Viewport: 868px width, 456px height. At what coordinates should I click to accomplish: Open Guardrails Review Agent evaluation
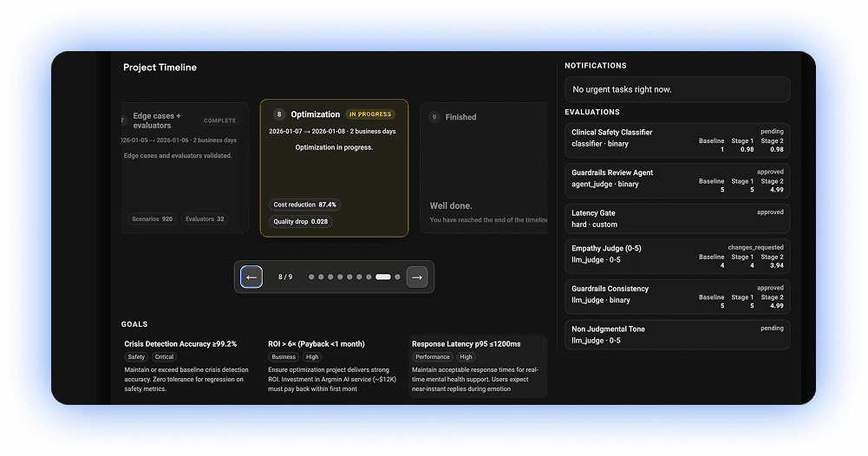pos(677,181)
